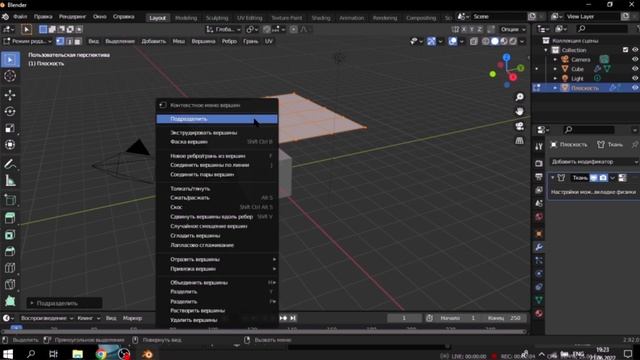
Task: Open the shading options dropdown arrow
Action: tap(522, 41)
